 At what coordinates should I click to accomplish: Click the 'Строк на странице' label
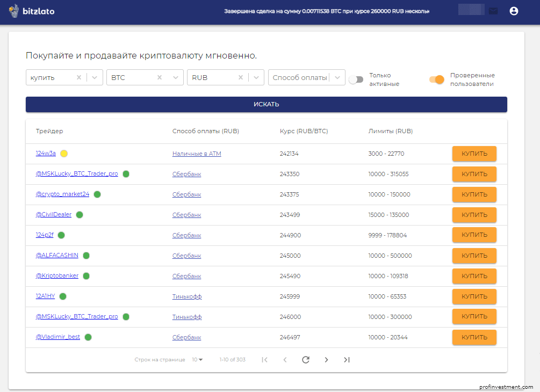point(160,360)
